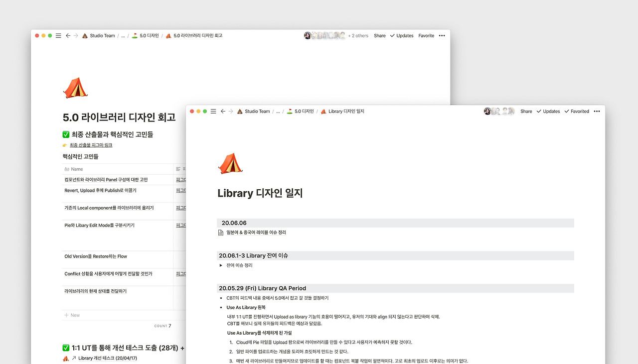Open row Pie와 Libary Edit Mode를 구분시키기
The width and height of the screenshot is (638, 364).
click(x=99, y=226)
